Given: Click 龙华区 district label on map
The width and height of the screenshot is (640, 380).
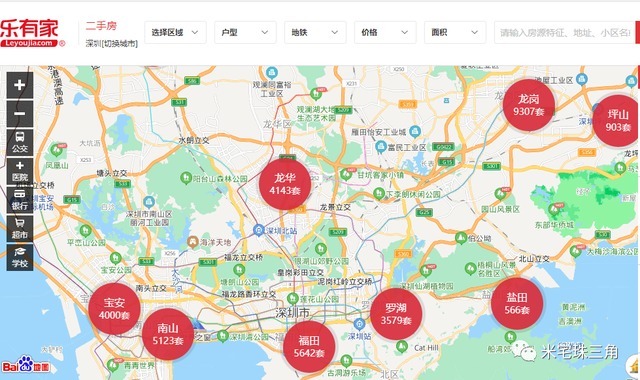Looking at the screenshot, I should 277,124.
